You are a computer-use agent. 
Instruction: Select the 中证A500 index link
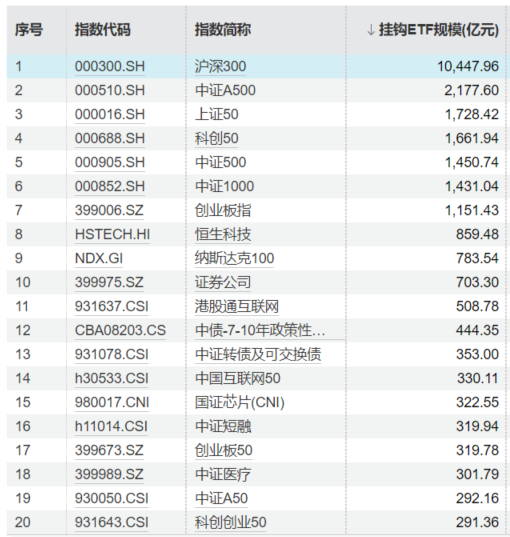click(x=225, y=90)
